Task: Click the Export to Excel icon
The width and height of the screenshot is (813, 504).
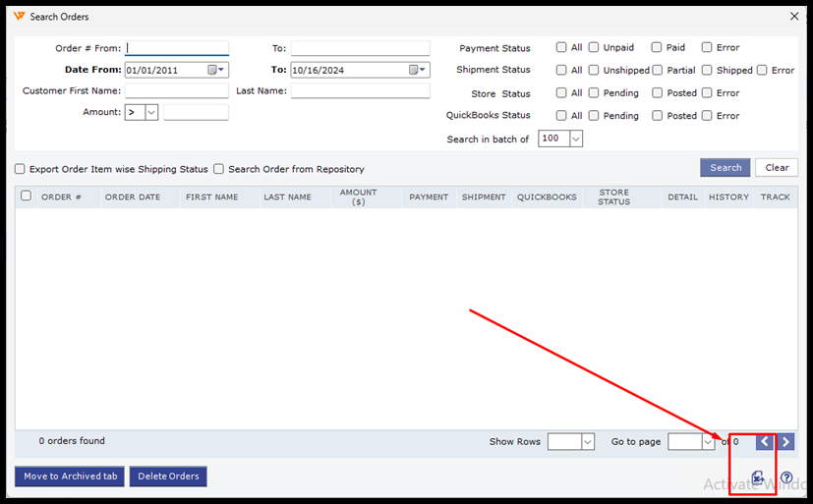Action: 758,477
